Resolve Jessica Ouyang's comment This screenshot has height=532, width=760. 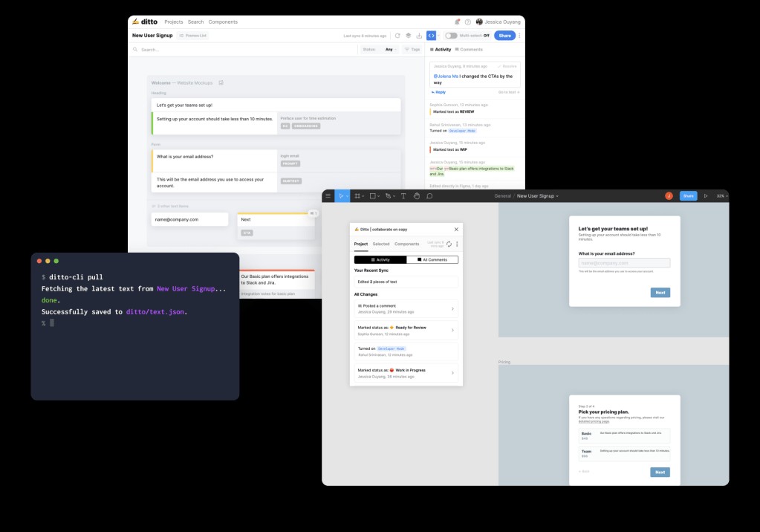pos(507,66)
